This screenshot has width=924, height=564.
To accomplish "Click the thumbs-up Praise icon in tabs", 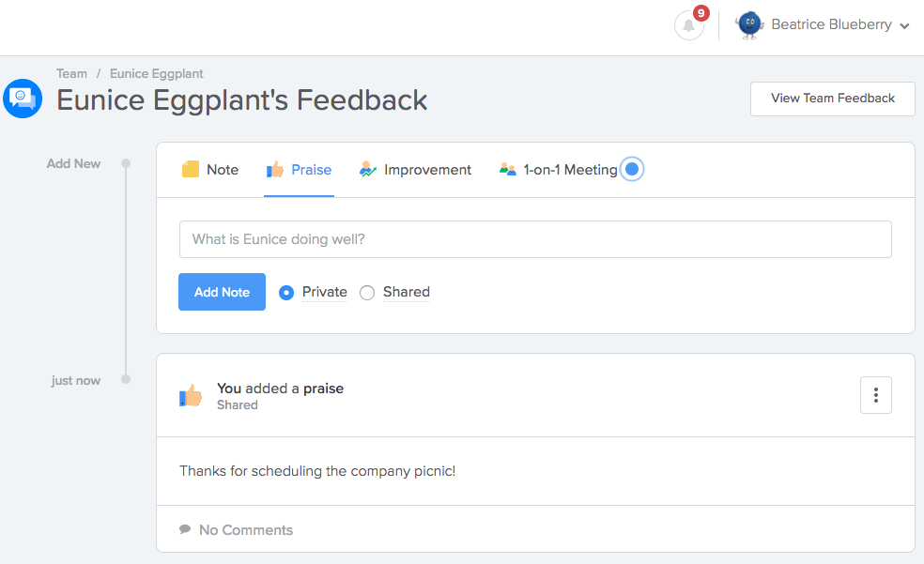I will coord(274,170).
